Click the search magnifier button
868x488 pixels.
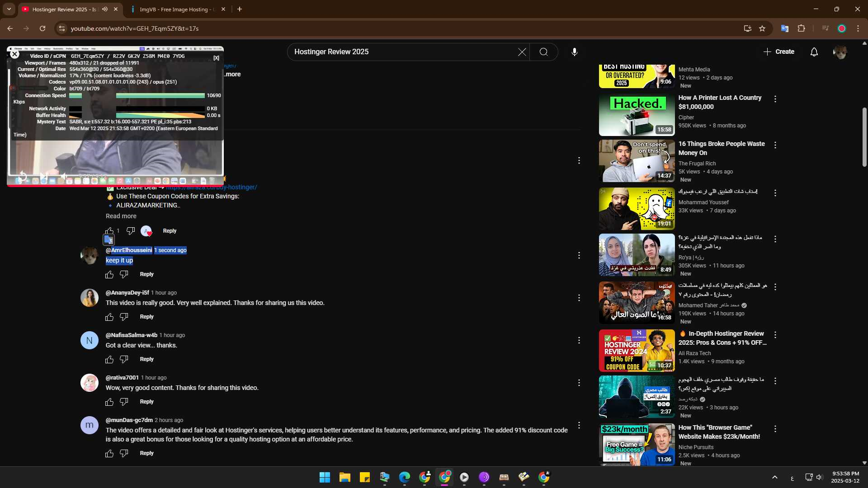tap(544, 52)
